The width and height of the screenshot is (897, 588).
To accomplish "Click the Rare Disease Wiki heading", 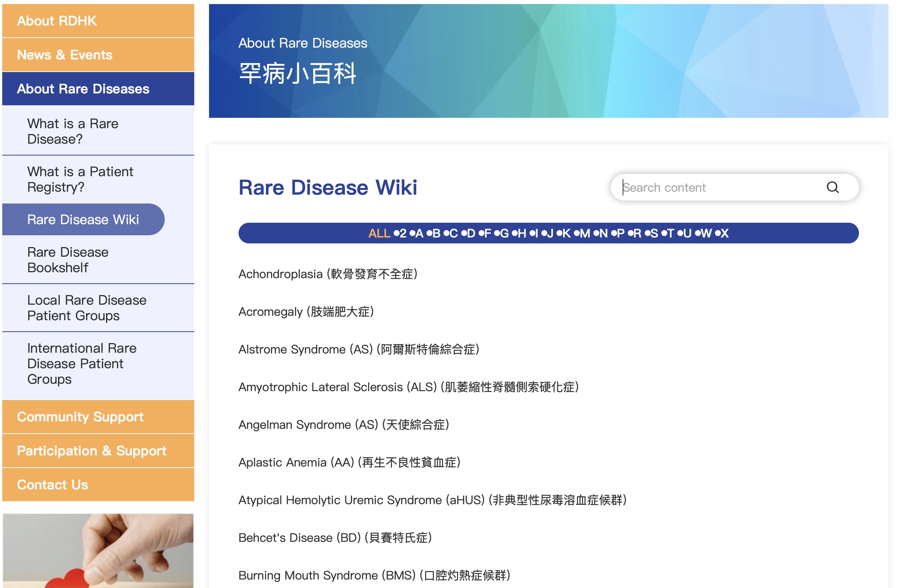I will point(328,187).
